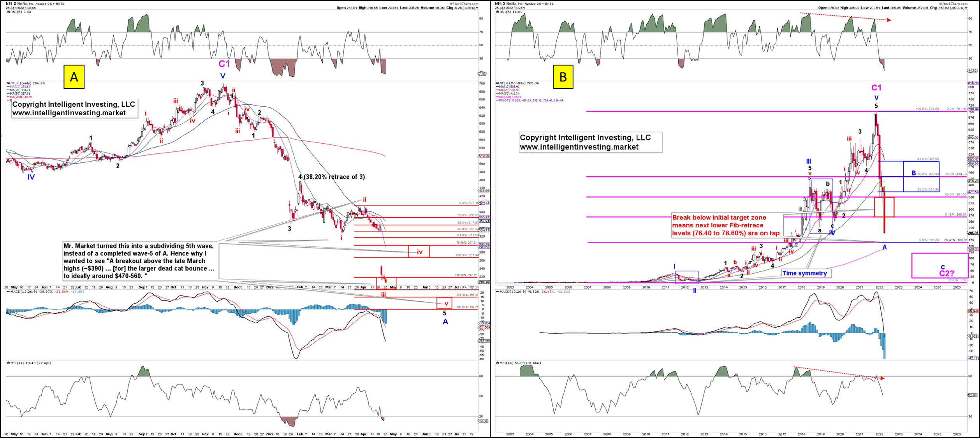Click the '100.0%: 1.62' Fib label
Viewport: 980px width, 438px height.
pyautogui.click(x=957, y=280)
